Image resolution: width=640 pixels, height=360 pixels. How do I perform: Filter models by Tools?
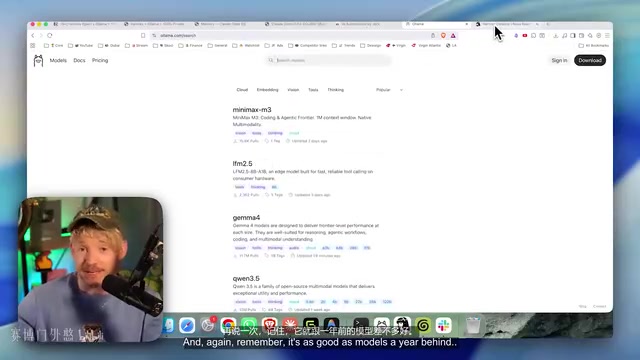pos(313,90)
